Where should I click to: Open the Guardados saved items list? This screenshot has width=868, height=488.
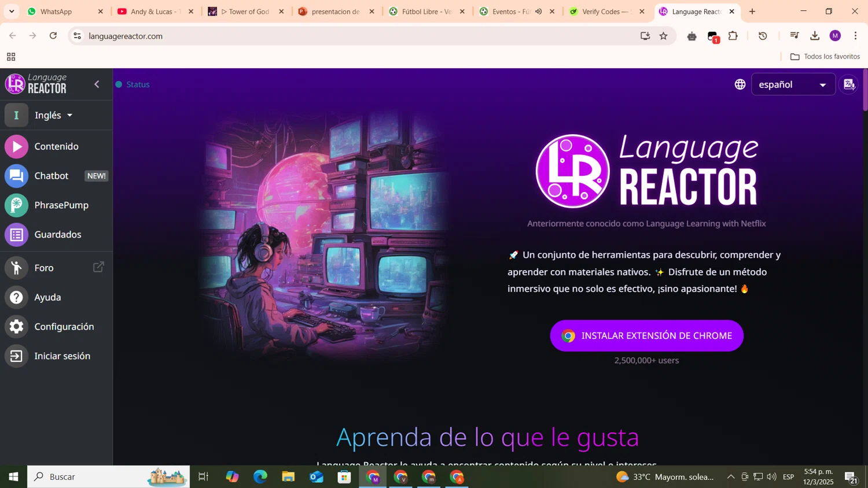click(x=56, y=235)
